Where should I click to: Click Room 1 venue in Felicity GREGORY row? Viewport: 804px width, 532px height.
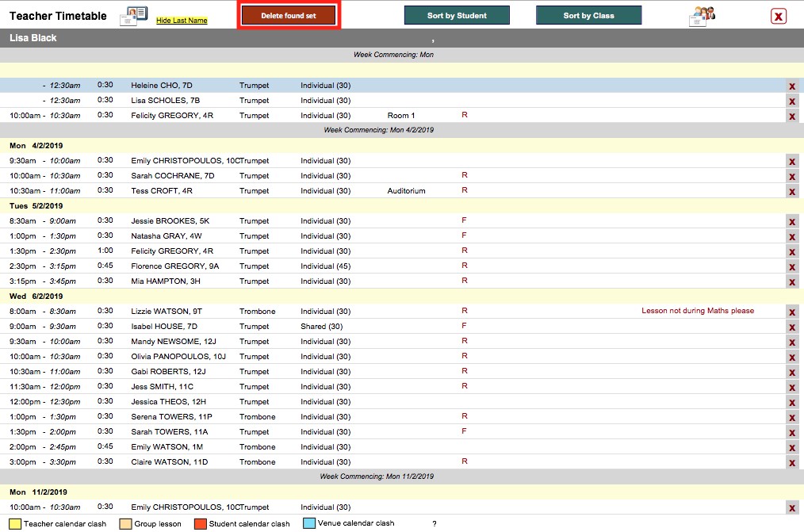tap(401, 115)
